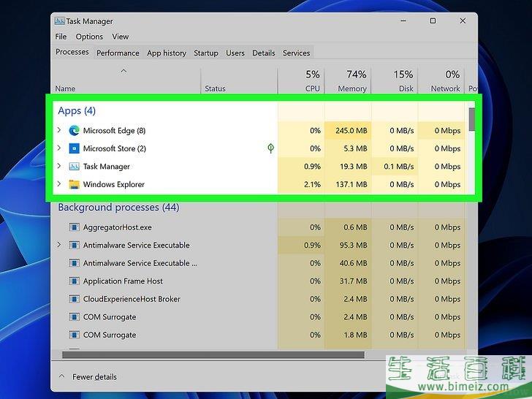Sort by the Memory column header

[x=352, y=88]
